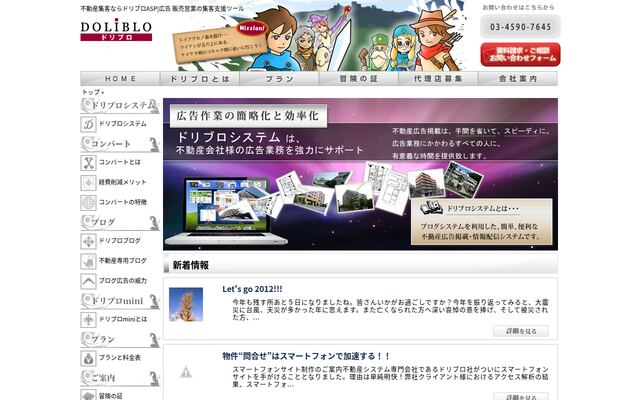The width and height of the screenshot is (640, 400).
Task: Click the DOLIBLO logo
Action: [x=116, y=30]
